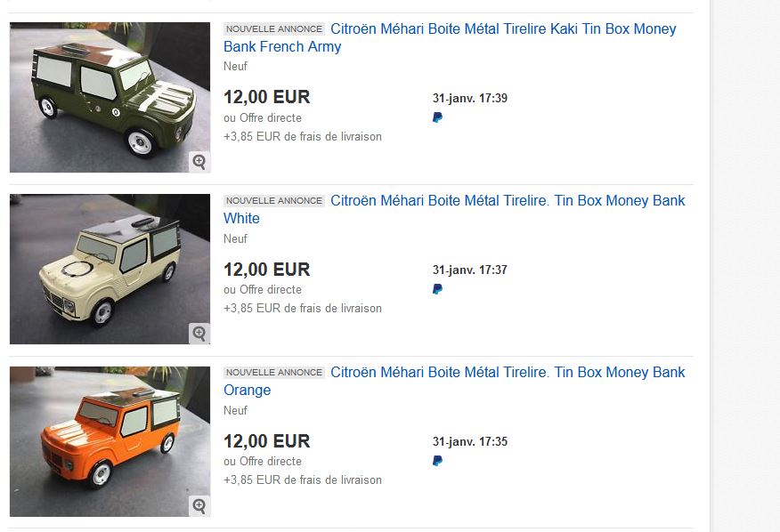Open the Méhari Money Bank Orange listing title
780x532 pixels.
point(454,381)
